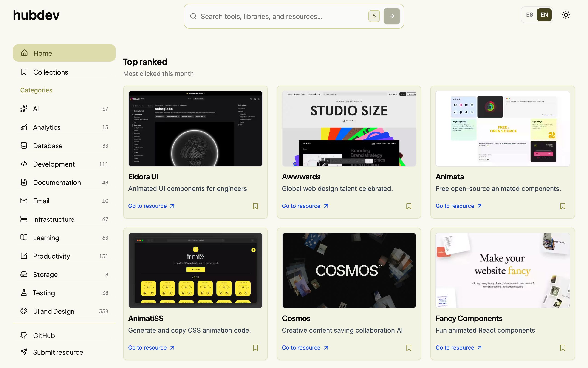This screenshot has height=368, width=588.
Task: Bookmark the Awwwards resource
Action: 409,206
